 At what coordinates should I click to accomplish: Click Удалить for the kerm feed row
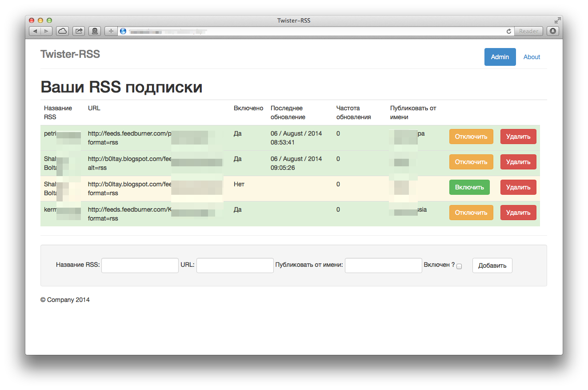click(x=518, y=213)
